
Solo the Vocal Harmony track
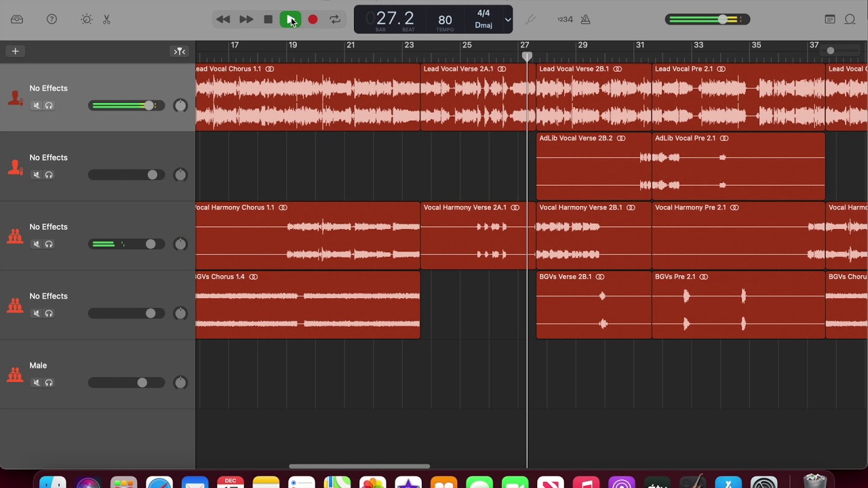(x=49, y=244)
